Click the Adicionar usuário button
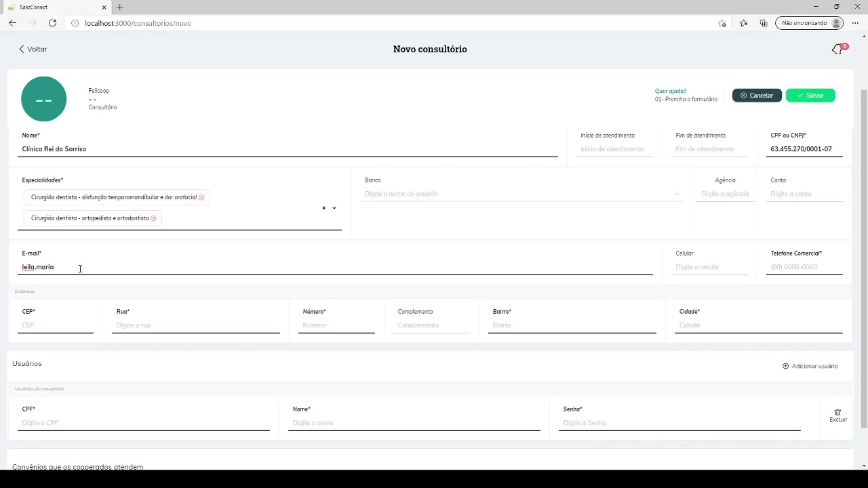868x488 pixels. click(x=810, y=366)
